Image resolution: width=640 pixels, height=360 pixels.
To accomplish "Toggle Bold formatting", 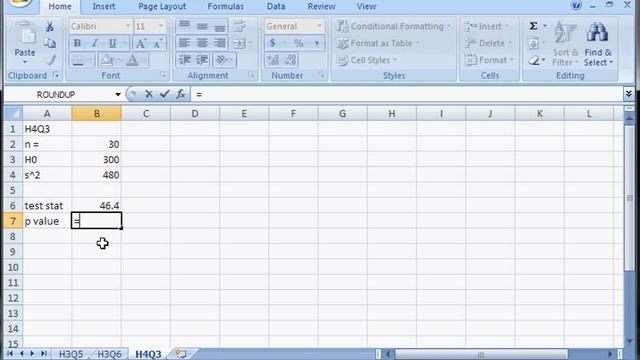I will point(77,43).
